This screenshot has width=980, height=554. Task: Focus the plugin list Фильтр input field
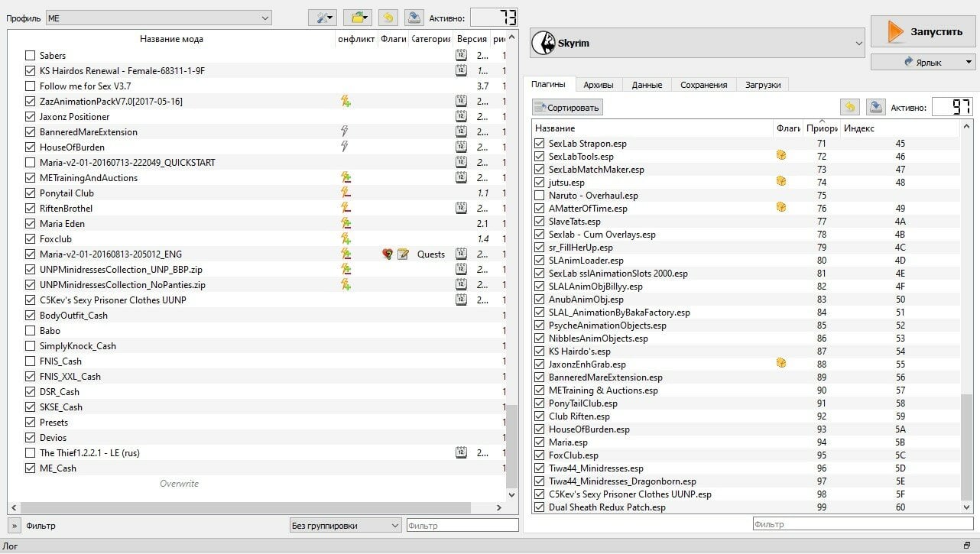[x=864, y=524]
